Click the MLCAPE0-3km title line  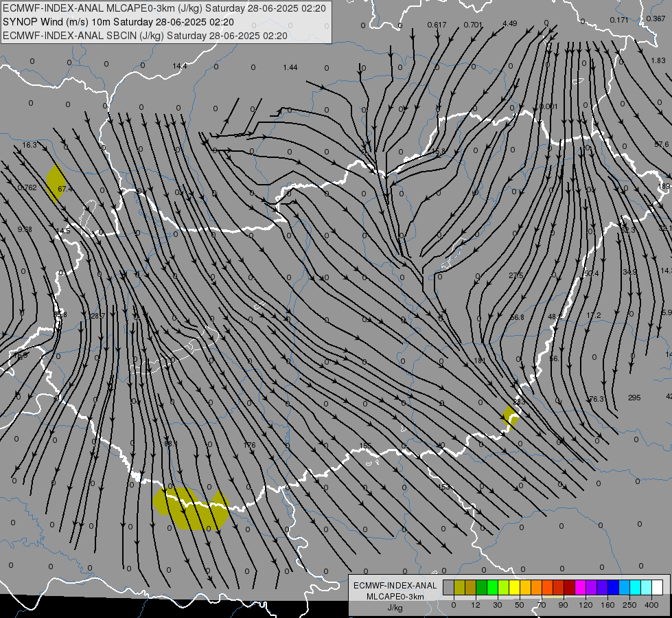coord(164,8)
